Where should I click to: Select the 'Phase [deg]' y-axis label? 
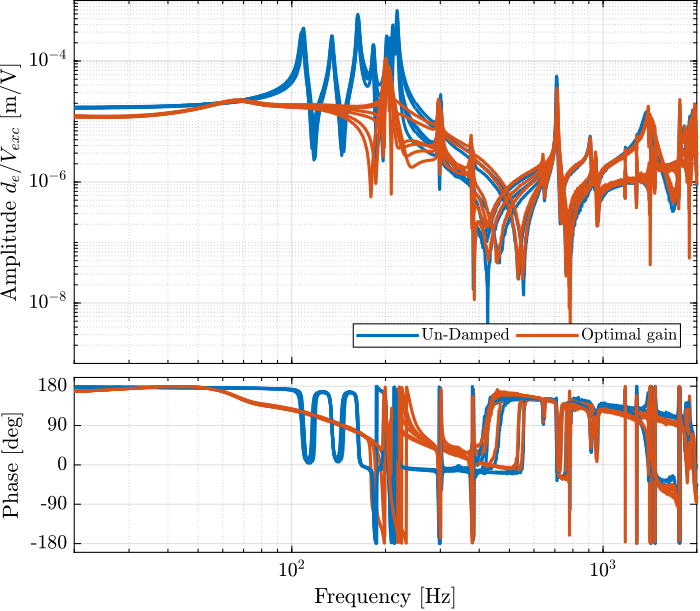click(x=11, y=465)
